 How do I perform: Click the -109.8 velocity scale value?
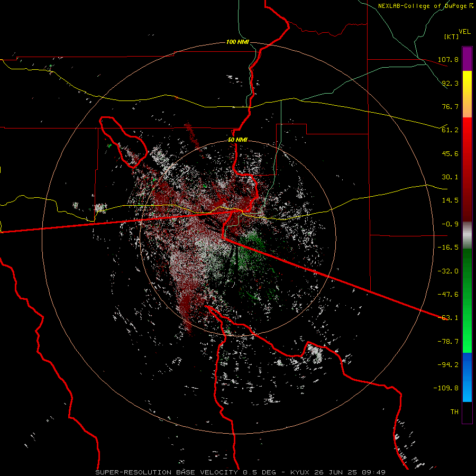pyautogui.click(x=446, y=388)
